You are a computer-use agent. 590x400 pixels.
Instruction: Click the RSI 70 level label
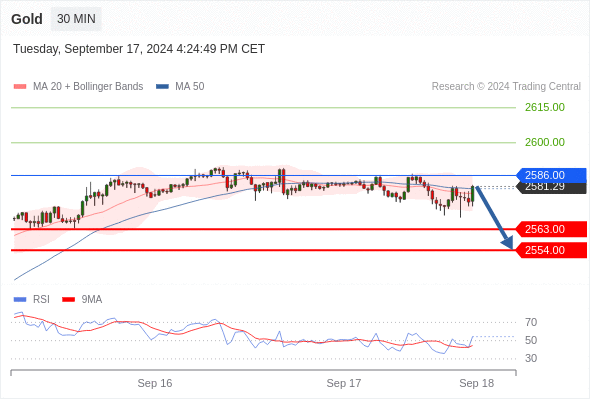pyautogui.click(x=531, y=322)
